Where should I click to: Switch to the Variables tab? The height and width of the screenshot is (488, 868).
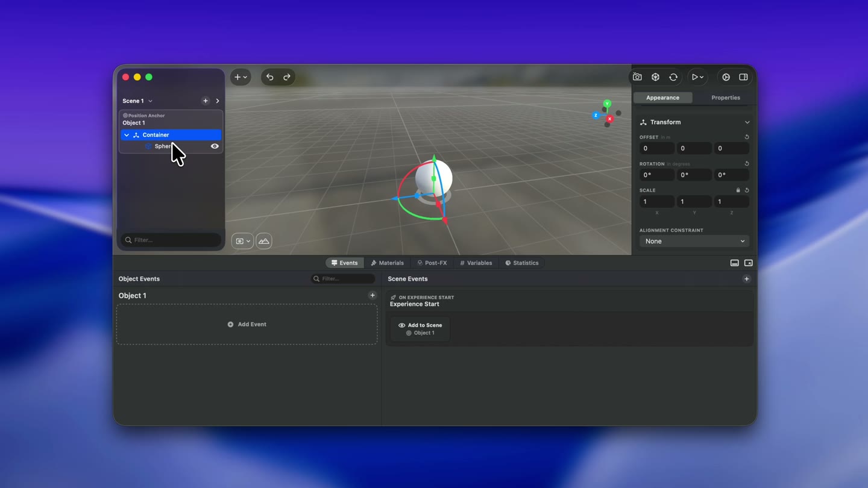click(476, 263)
